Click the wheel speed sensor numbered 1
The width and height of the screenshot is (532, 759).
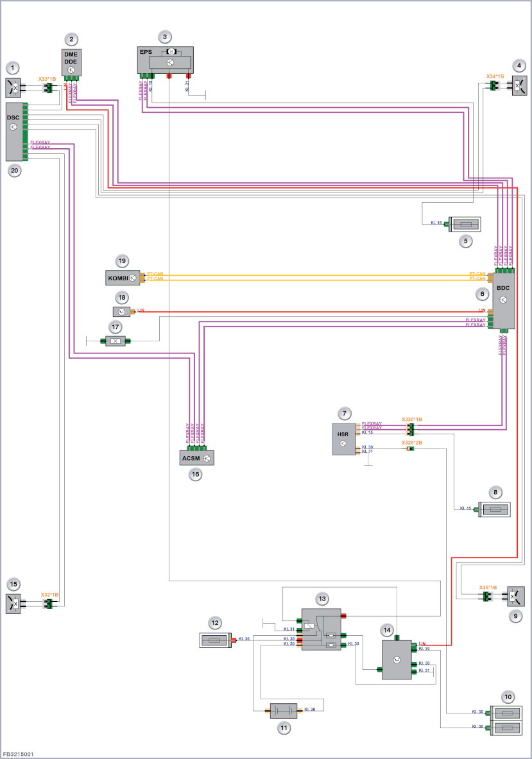coord(13,88)
